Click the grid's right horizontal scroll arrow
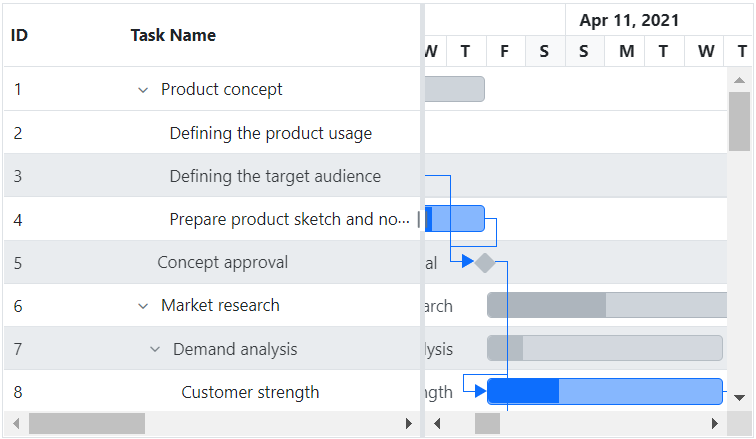The height and width of the screenshot is (439, 756). (x=408, y=424)
